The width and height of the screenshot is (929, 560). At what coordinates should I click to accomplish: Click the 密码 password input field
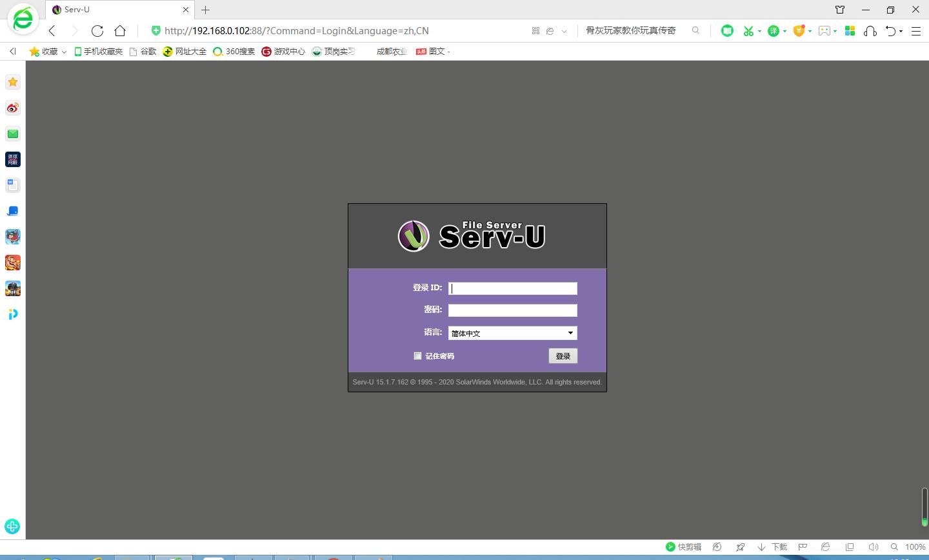pos(513,310)
